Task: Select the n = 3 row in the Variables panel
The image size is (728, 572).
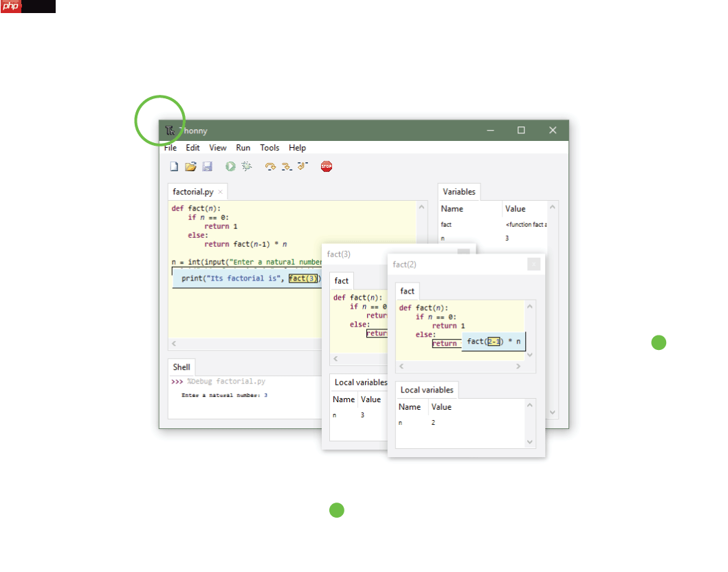Action: pos(493,238)
